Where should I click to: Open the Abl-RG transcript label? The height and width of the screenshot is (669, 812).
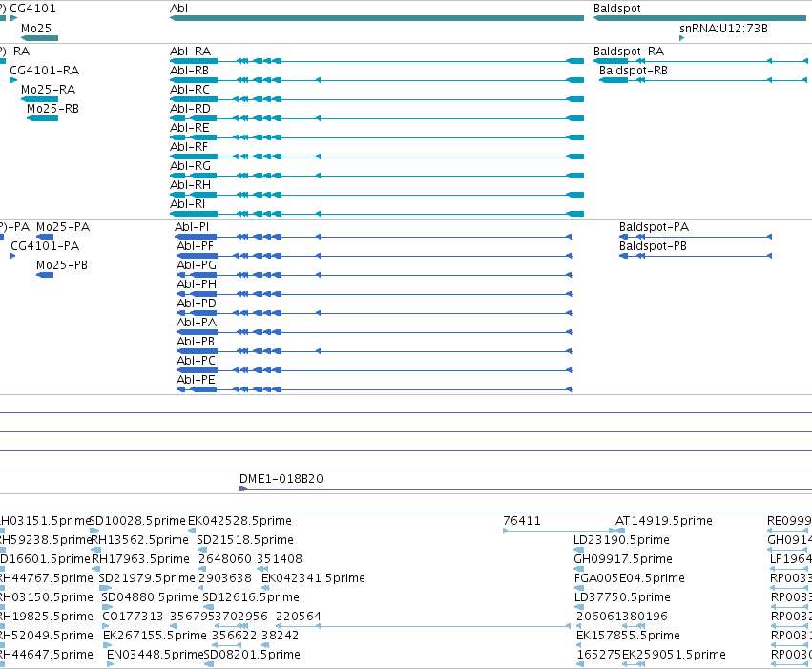tap(190, 166)
